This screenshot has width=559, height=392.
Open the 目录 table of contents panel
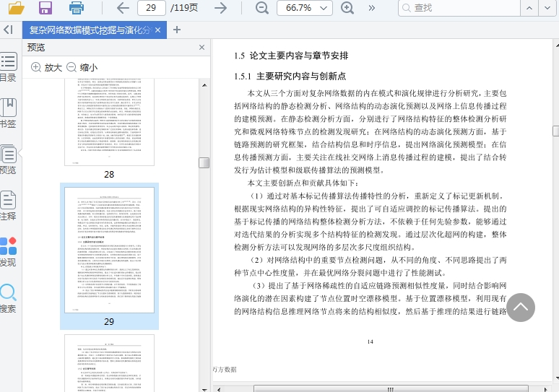point(8,67)
